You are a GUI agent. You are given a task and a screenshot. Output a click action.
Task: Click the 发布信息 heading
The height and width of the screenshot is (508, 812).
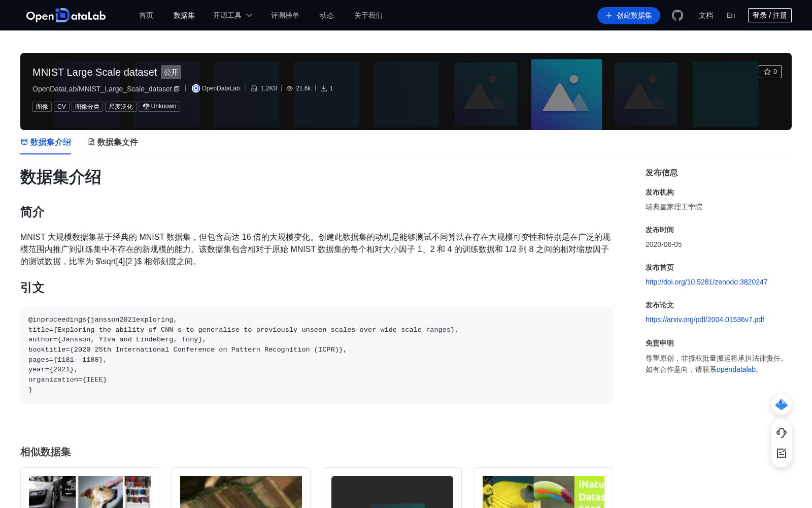662,173
